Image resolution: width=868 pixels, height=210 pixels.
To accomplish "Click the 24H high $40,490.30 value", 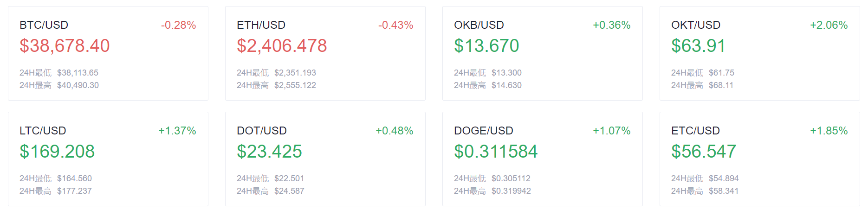I will 78,85.
